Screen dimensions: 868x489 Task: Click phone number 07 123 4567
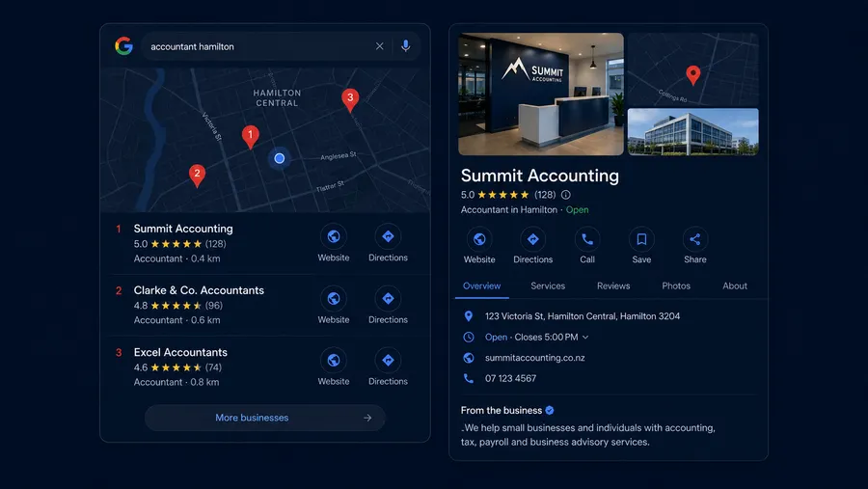510,378
